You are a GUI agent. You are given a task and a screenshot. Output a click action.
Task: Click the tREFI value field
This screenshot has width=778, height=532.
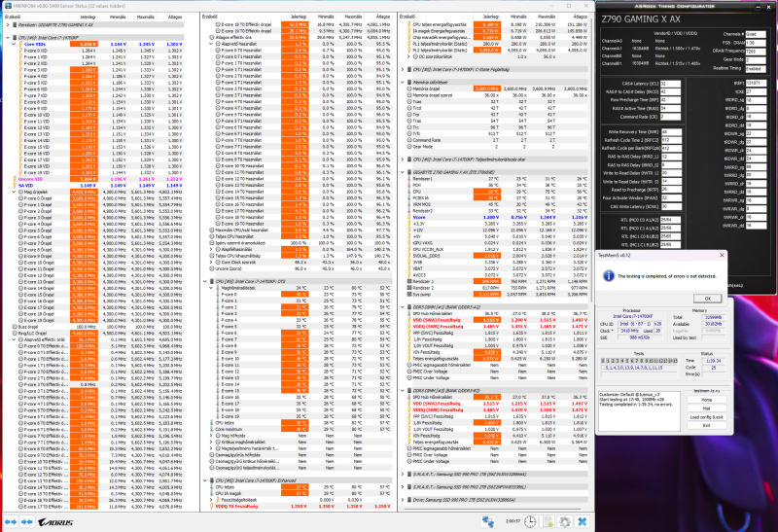click(x=756, y=84)
